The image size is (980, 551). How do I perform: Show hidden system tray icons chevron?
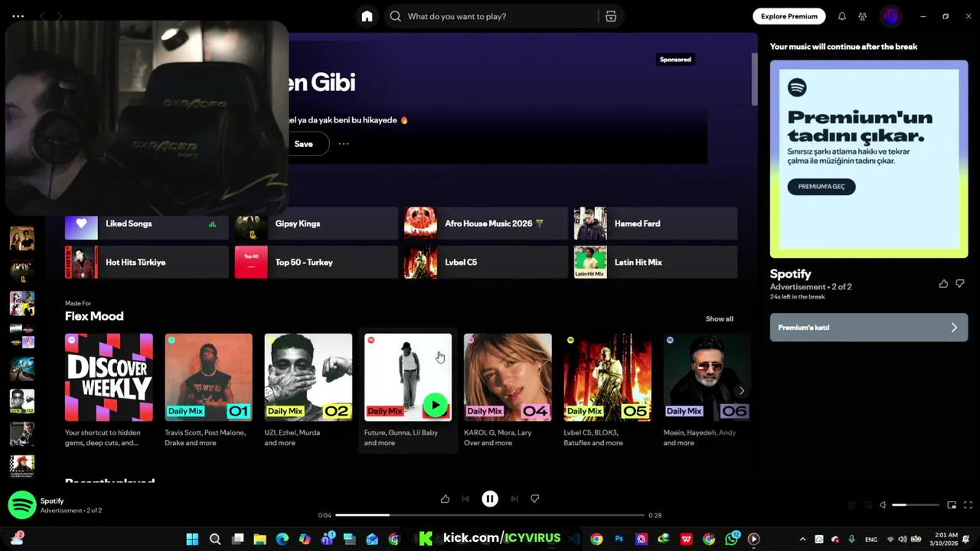(x=802, y=539)
